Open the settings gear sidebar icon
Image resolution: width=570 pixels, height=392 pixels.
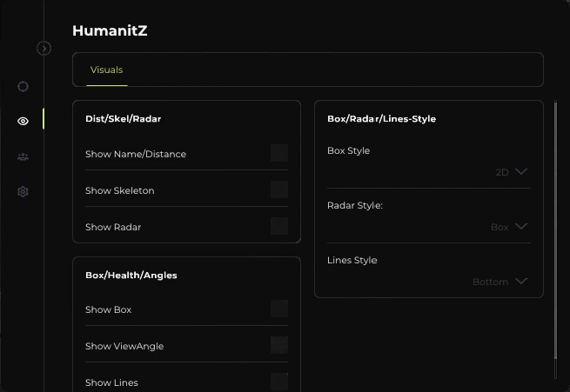coord(23,191)
